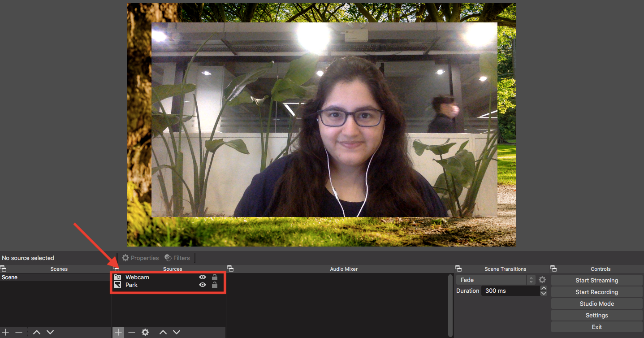This screenshot has height=338, width=644.
Task: Increase transition duration with up arrow
Action: click(x=544, y=288)
